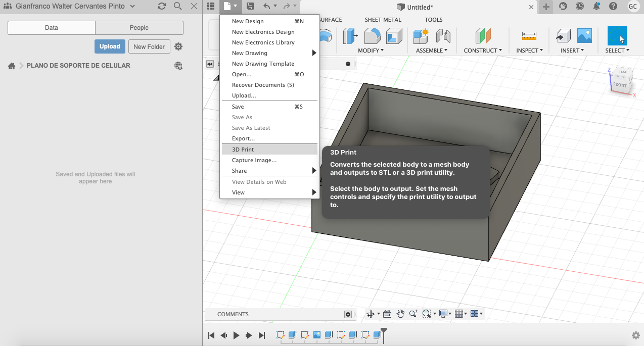644x346 pixels.
Task: Select the Shell tool
Action: (x=394, y=36)
